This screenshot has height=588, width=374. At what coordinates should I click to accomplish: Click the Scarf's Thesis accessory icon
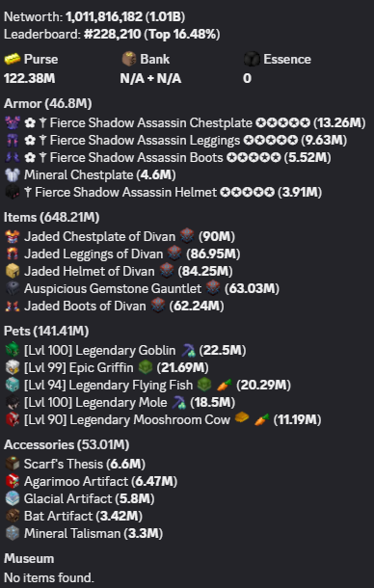coord(13,464)
